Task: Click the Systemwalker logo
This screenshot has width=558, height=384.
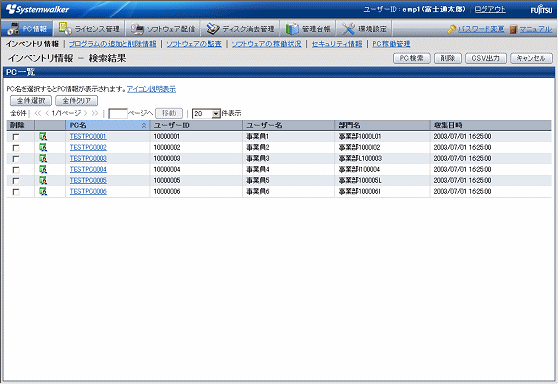Action: pyautogui.click(x=37, y=9)
